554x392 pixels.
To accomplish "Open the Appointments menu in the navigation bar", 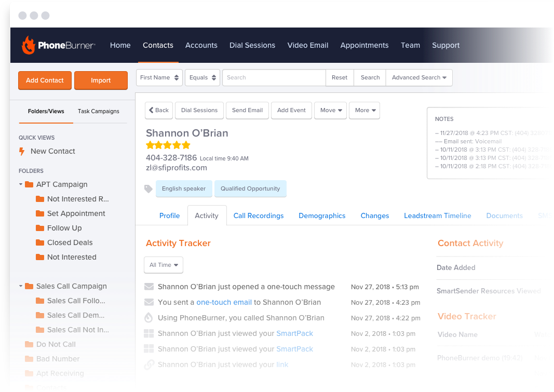I will tap(364, 45).
